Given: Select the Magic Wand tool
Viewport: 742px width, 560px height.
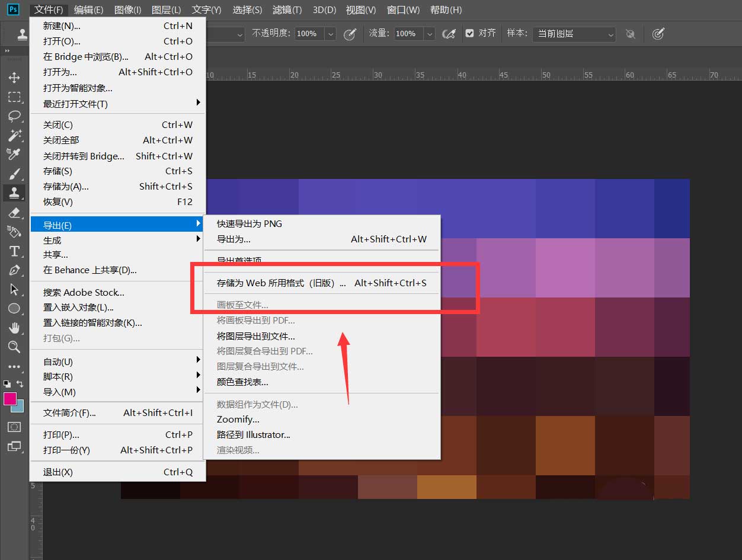Looking at the screenshot, I should pos(14,135).
